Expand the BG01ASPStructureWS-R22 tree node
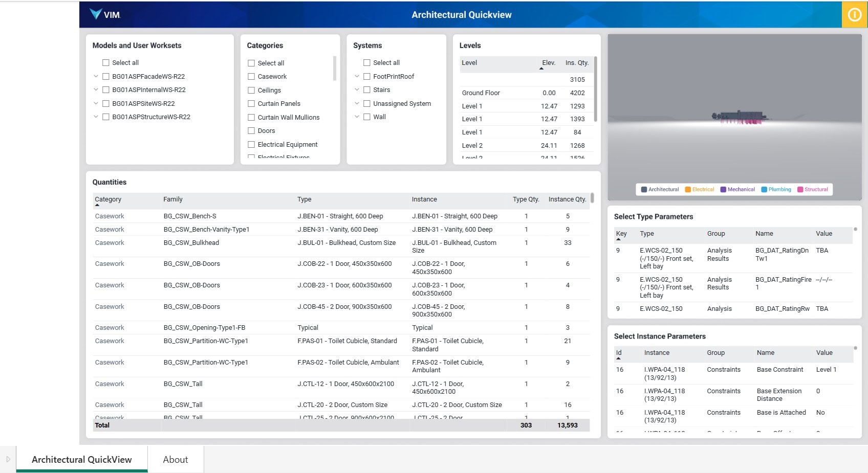This screenshot has height=473, width=868. pyautogui.click(x=96, y=117)
